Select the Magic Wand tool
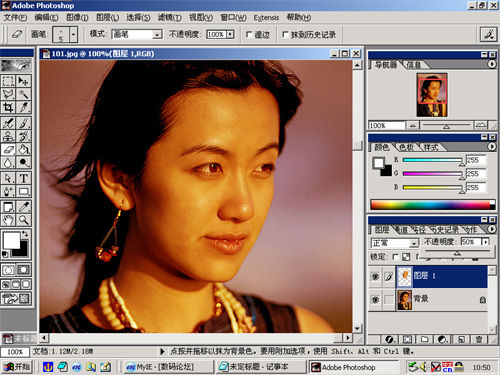Viewport: 500px width, 375px height. coord(24,94)
